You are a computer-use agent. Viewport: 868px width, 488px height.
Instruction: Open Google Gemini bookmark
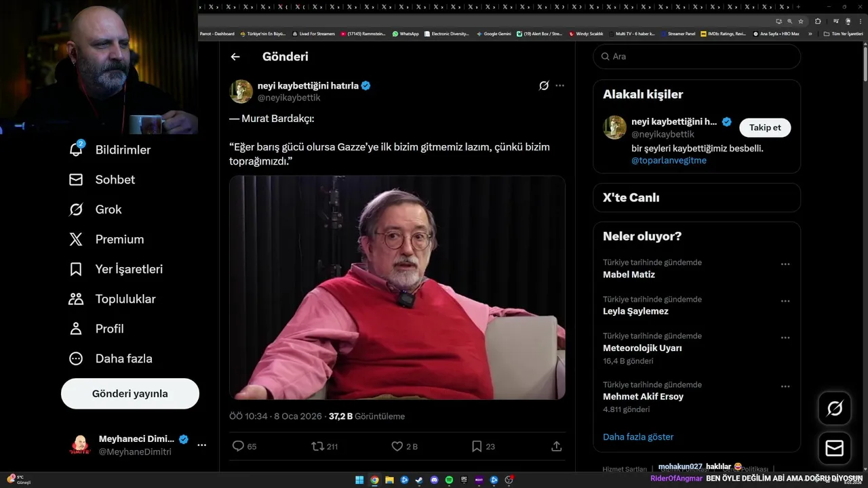[494, 33]
